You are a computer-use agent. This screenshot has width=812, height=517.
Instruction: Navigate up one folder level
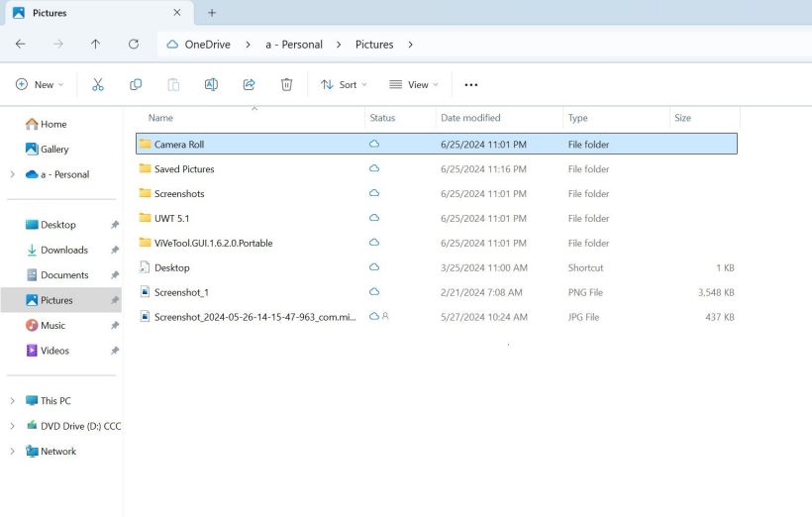point(95,45)
